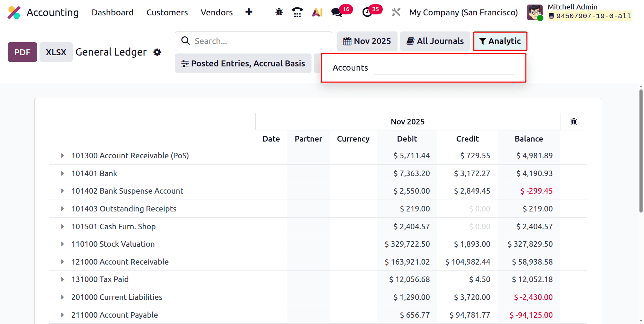Open the Vendors menu
The height and width of the screenshot is (324, 644).
217,13
